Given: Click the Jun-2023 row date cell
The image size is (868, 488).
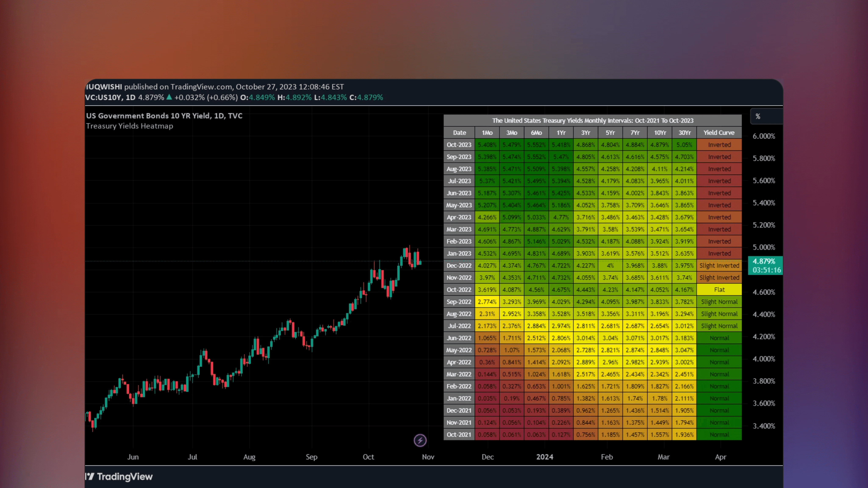Looking at the screenshot, I should coord(459,193).
